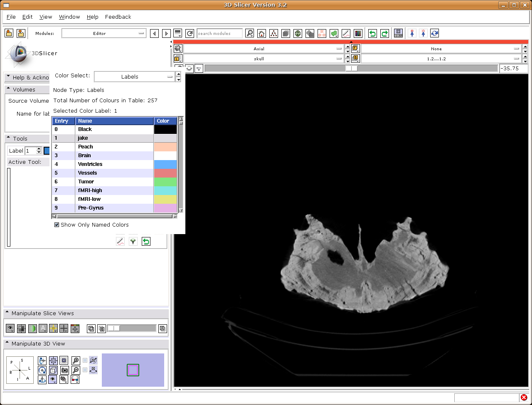Click the axial slice offset slider
532x405 pixels.
tap(351, 68)
